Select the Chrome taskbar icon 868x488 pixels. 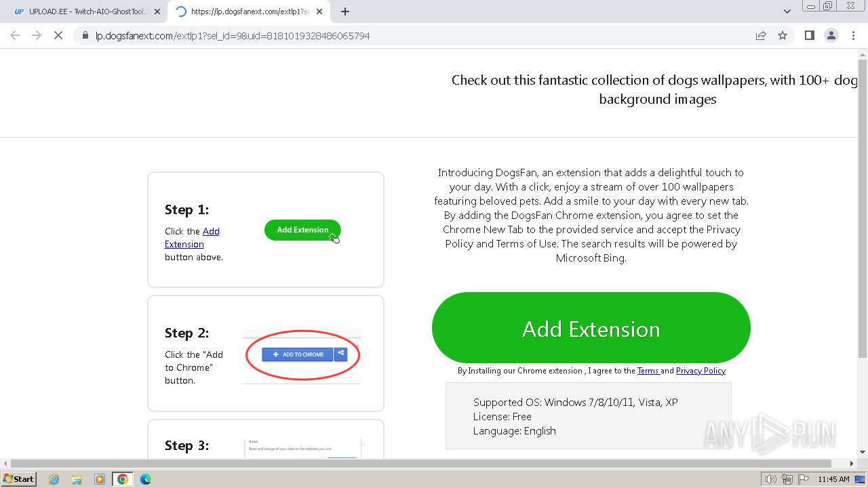(x=123, y=479)
